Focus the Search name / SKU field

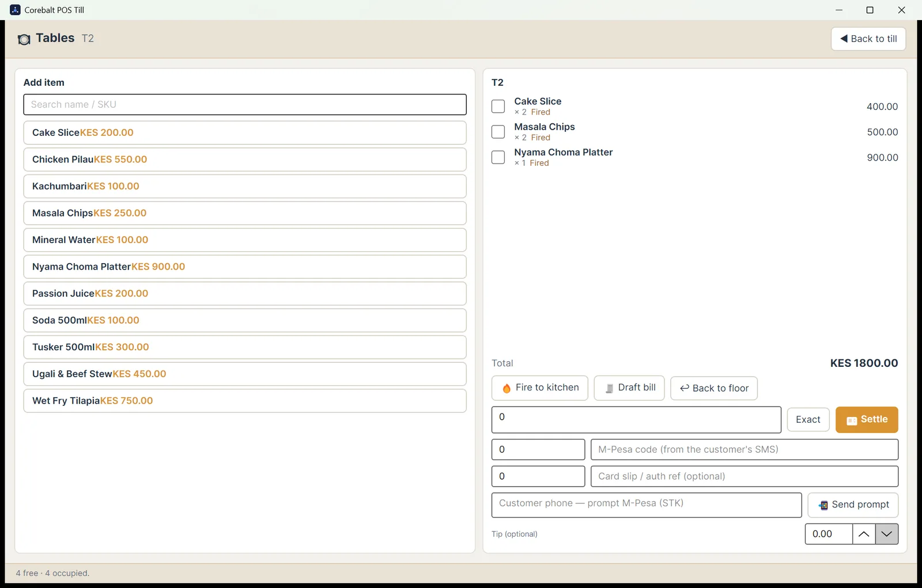245,104
